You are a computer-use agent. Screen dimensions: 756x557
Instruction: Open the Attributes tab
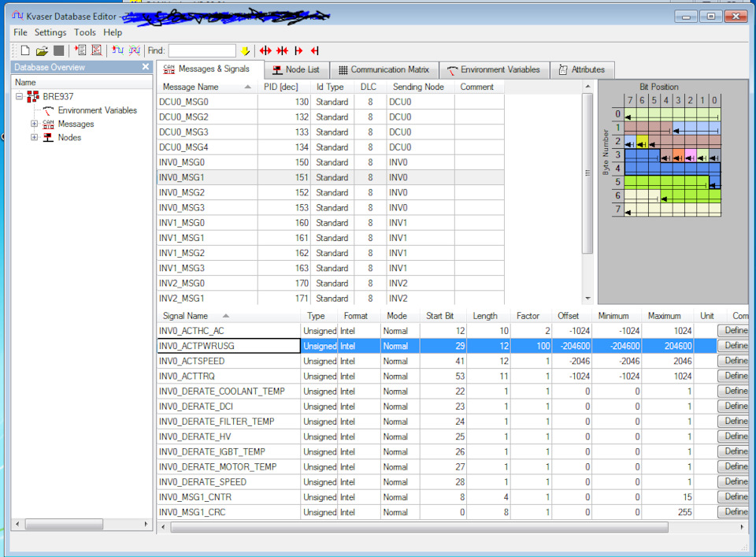click(x=583, y=70)
